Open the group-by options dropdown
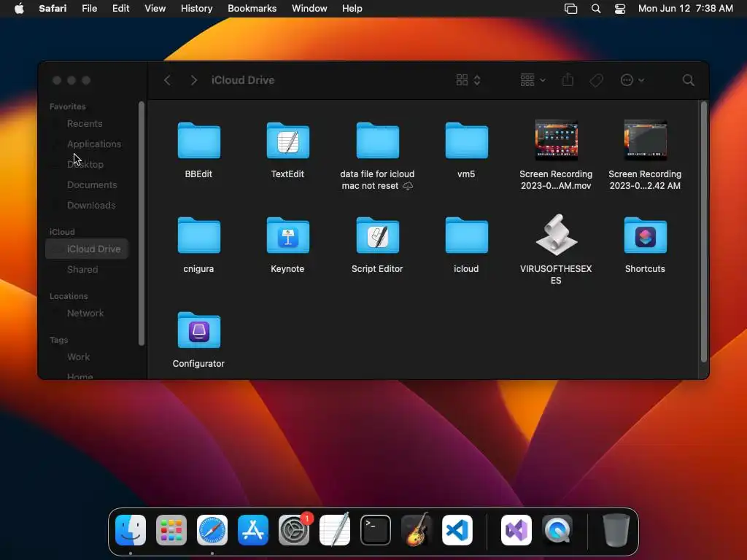Viewport: 747px width, 560px height. (533, 80)
